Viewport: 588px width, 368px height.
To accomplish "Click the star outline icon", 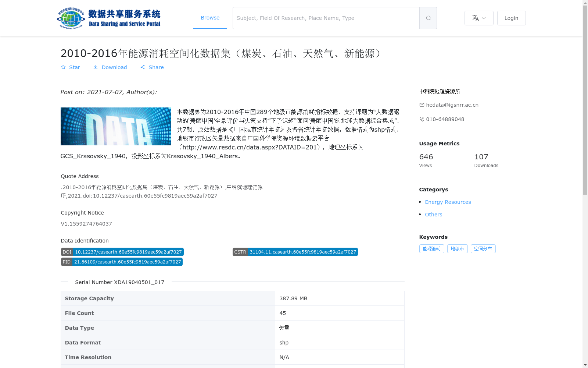I will click(x=63, y=67).
